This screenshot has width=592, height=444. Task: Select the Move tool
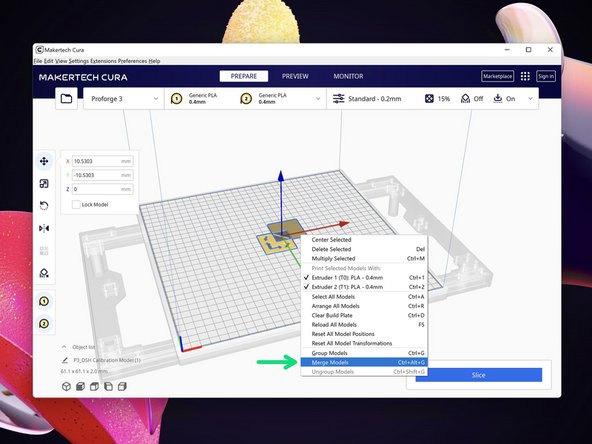44,161
